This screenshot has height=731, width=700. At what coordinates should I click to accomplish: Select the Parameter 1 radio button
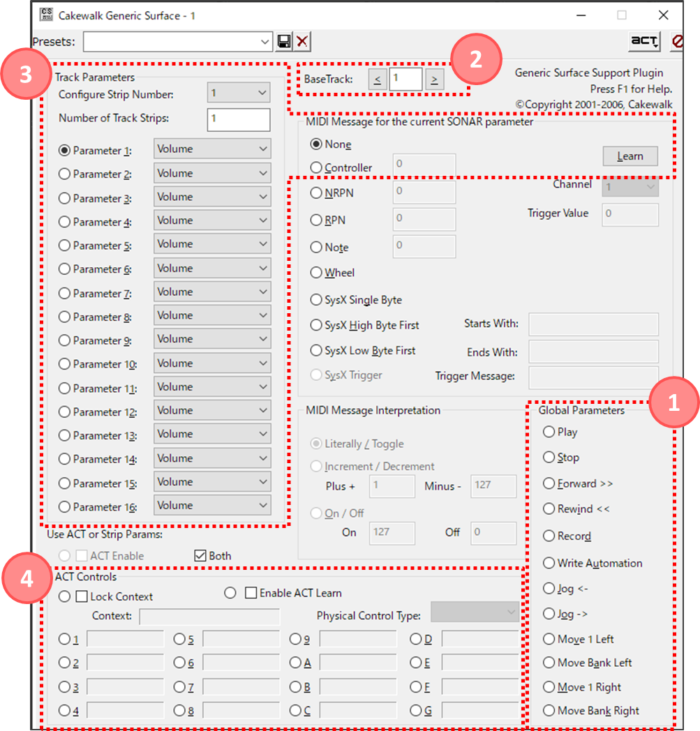pyautogui.click(x=64, y=150)
